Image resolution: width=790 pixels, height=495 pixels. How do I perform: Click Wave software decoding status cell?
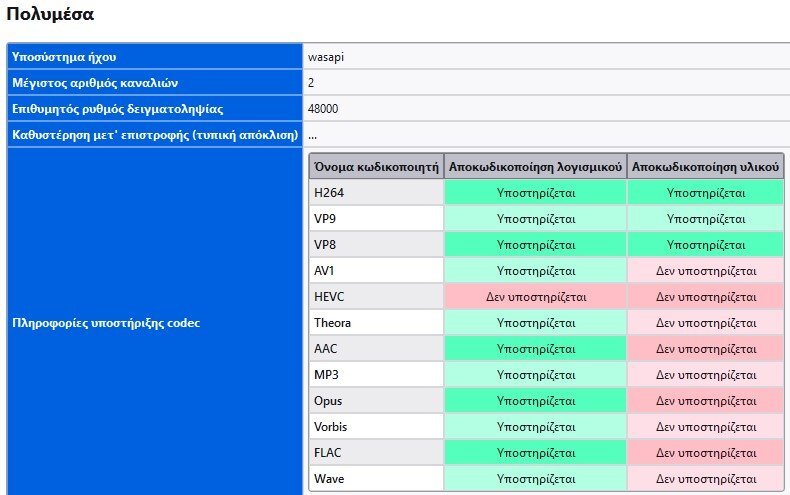tap(536, 478)
